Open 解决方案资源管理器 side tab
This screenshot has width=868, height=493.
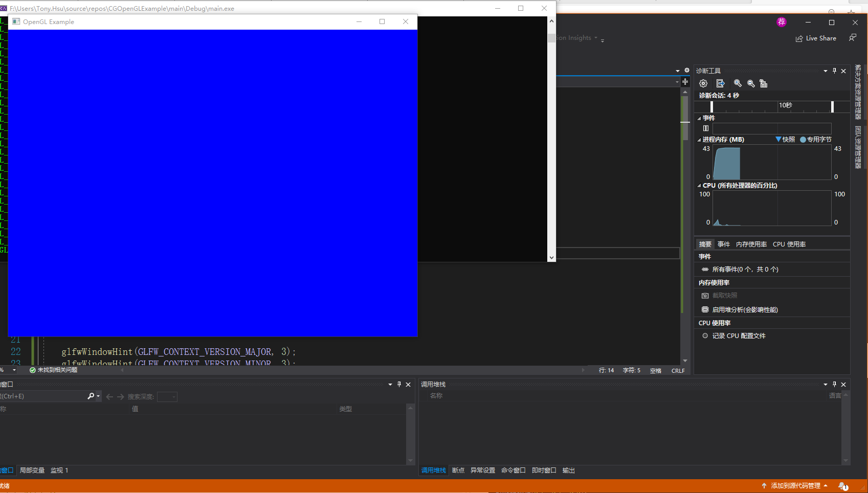(858, 92)
